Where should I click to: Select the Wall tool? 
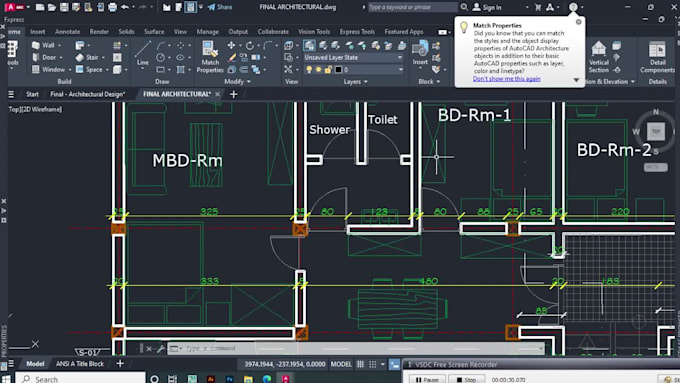tap(43, 45)
